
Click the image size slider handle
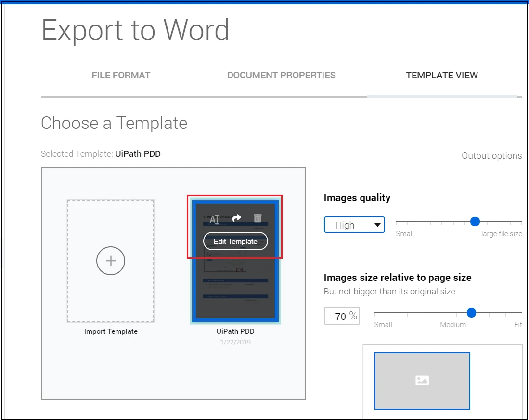coord(471,313)
